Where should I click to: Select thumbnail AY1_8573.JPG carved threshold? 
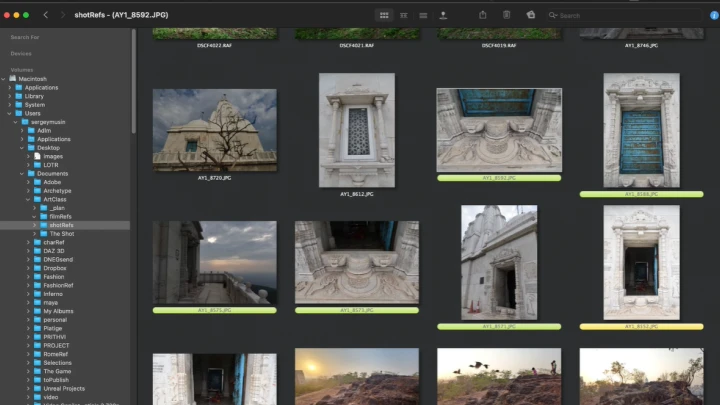(x=357, y=262)
